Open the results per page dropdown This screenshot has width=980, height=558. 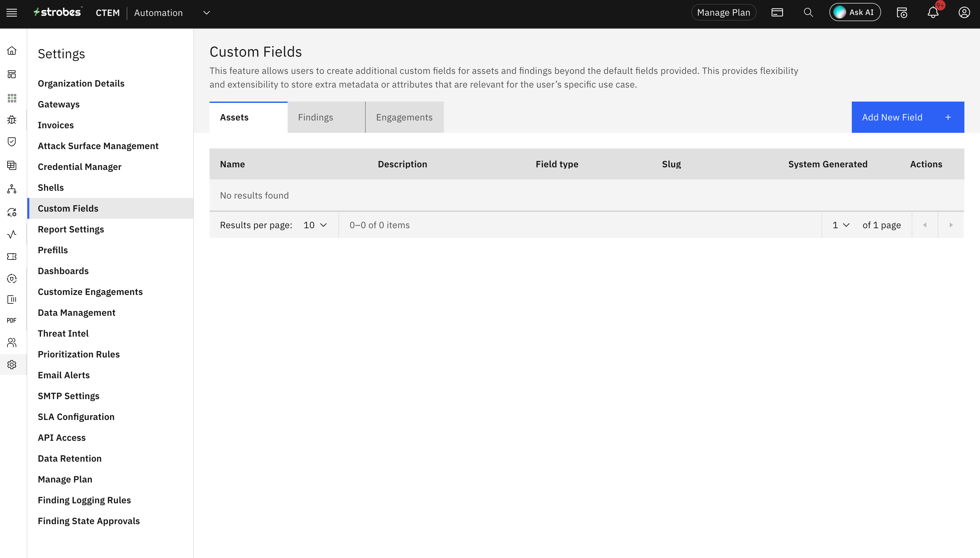tap(315, 225)
